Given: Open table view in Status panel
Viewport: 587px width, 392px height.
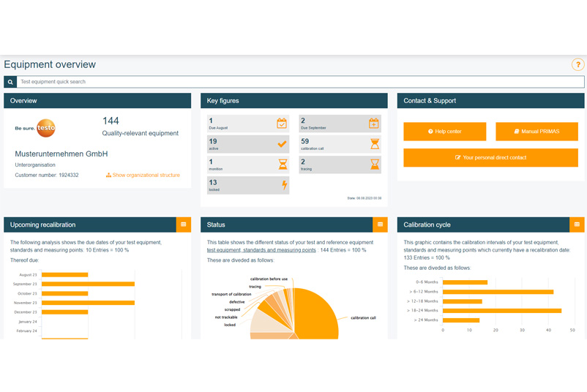Looking at the screenshot, I should coord(380,225).
